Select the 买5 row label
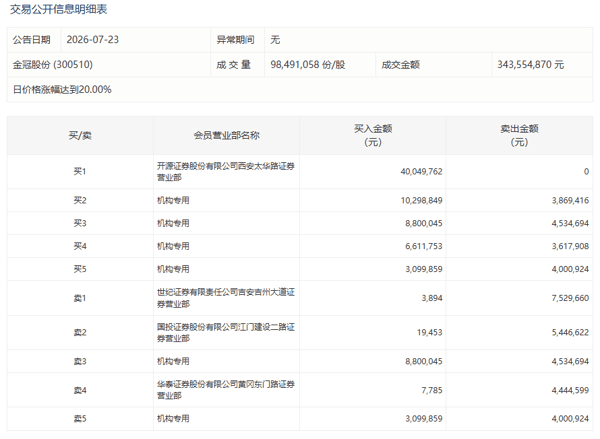The image size is (600, 439). click(80, 269)
